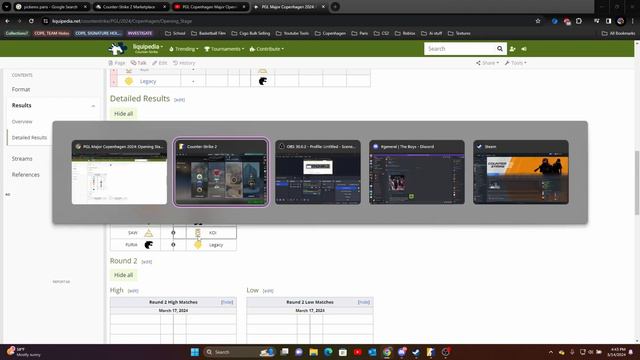Open the Chrome extensions puzzle icon
This screenshot has height=360, width=640.
[x=579, y=21]
